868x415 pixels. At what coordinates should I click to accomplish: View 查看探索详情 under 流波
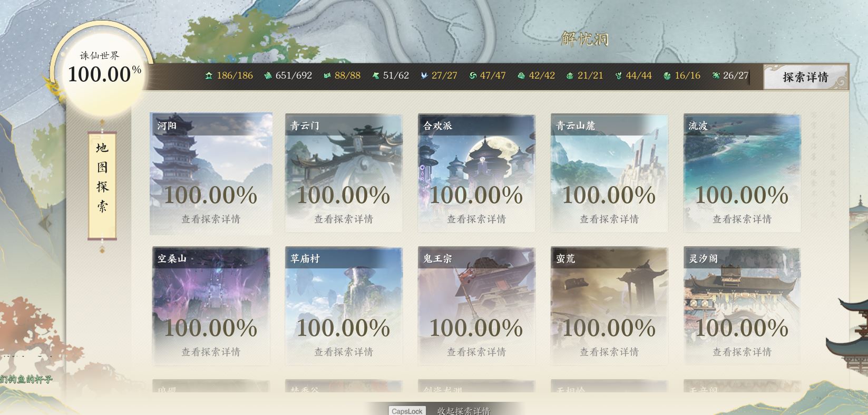coord(742,219)
